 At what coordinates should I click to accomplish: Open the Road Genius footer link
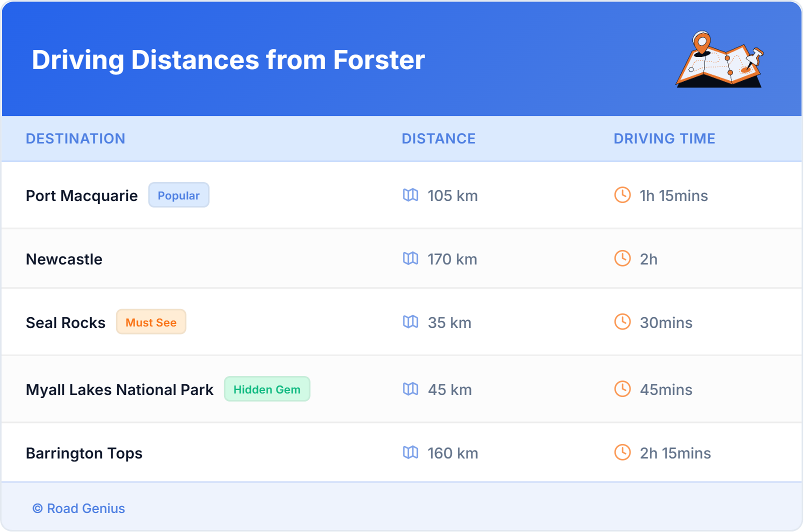click(x=79, y=508)
